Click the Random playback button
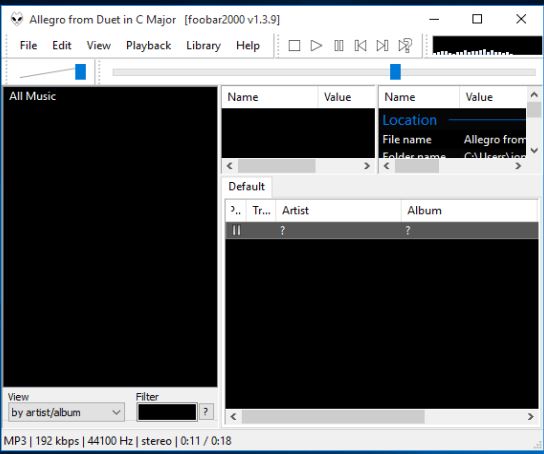 [405, 45]
